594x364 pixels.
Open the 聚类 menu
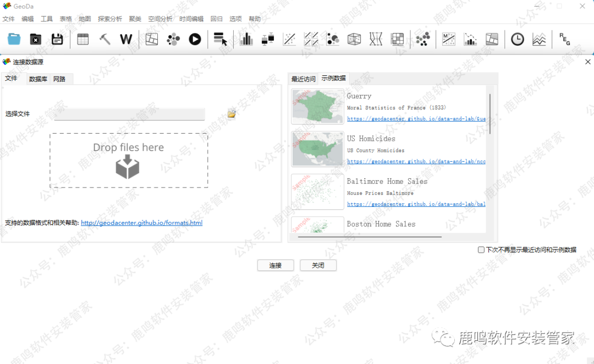click(135, 19)
